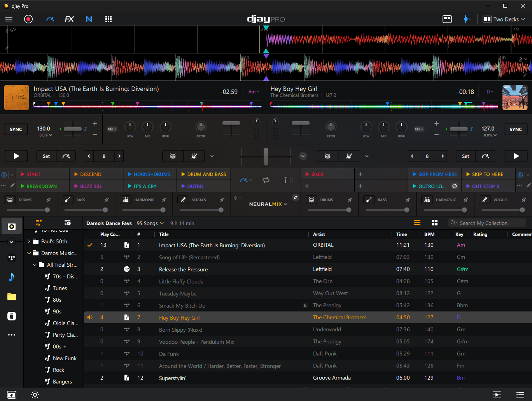This screenshot has width=532, height=401.
Task: Trigger the BREAKDOWN cue point
Action: pos(42,186)
